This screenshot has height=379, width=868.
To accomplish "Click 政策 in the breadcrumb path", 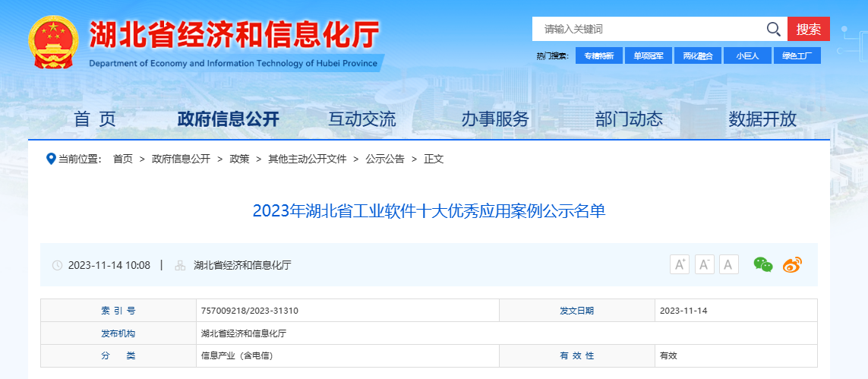I will (239, 159).
